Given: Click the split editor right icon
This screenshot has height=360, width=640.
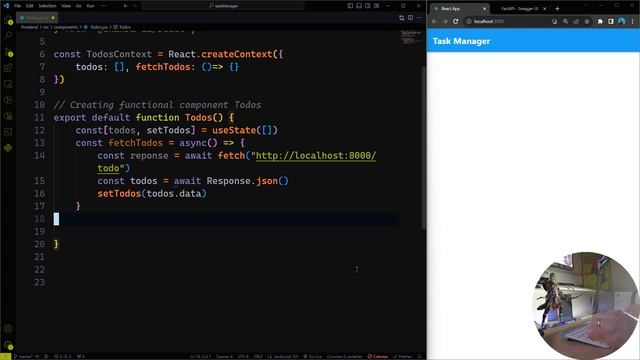Looking at the screenshot, I should pos(410,18).
